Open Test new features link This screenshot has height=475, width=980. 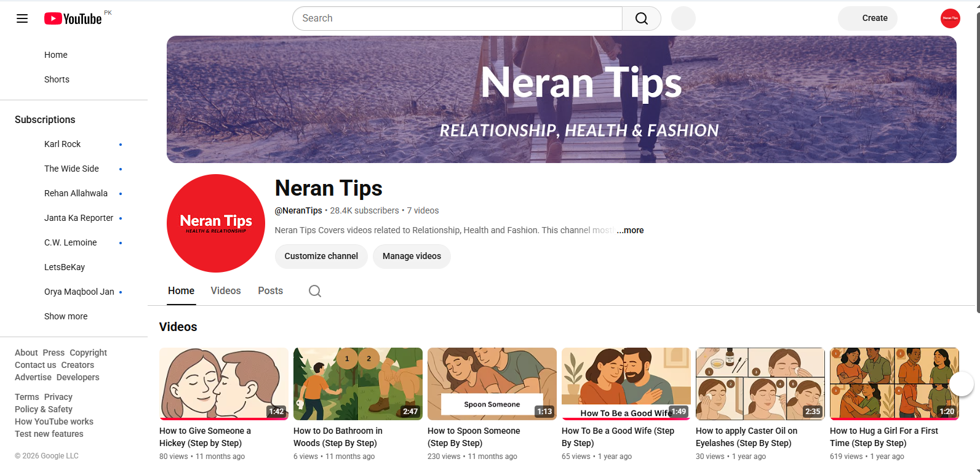49,434
